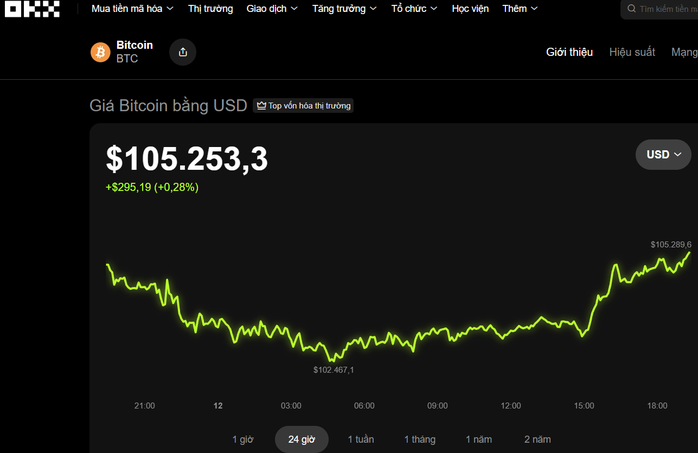Open the USD currency selector

coord(663,155)
